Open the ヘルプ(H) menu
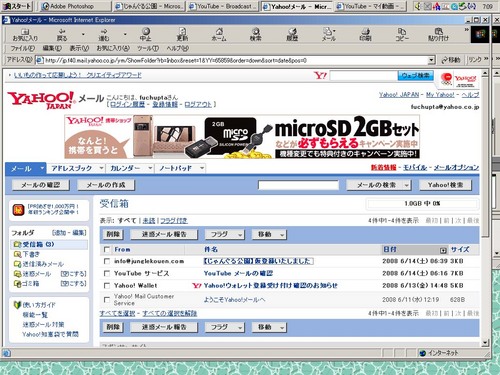500x375 pixels. (178, 49)
